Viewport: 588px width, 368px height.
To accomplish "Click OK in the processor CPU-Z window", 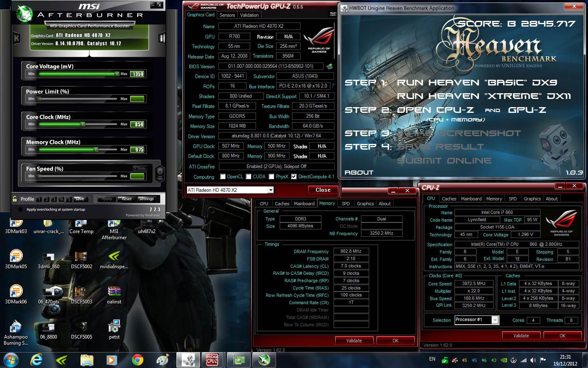I will tap(562, 336).
